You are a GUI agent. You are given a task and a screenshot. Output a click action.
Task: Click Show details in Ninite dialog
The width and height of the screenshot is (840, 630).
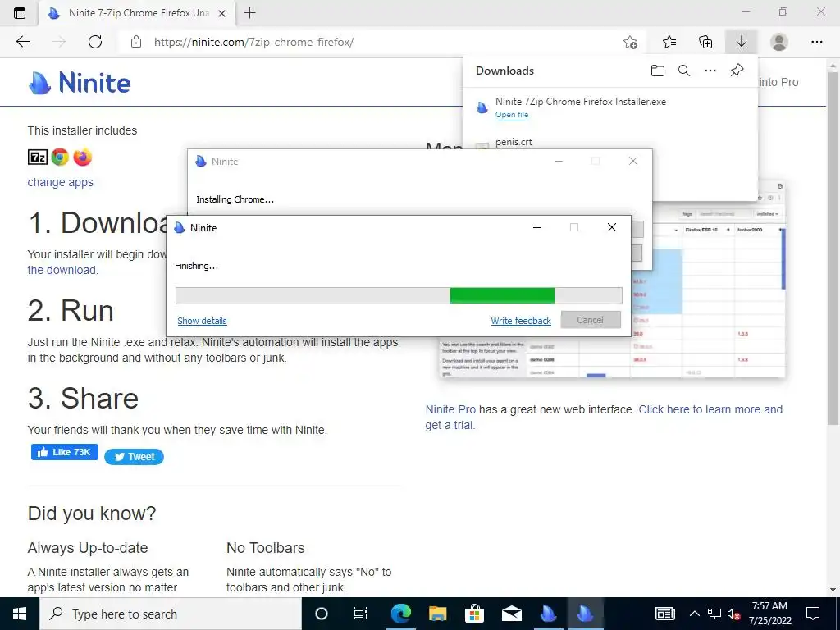pyautogui.click(x=202, y=321)
